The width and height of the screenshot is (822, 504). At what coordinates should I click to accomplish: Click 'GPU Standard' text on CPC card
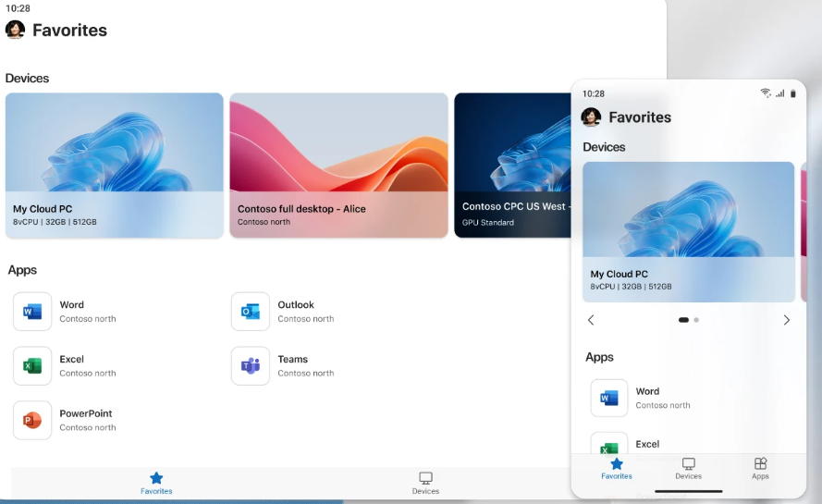(x=488, y=222)
